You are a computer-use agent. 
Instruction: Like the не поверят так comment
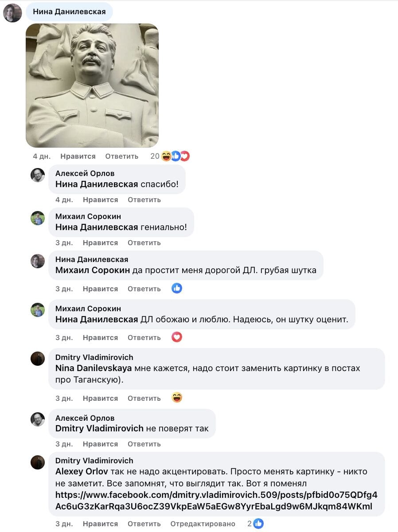100,444
